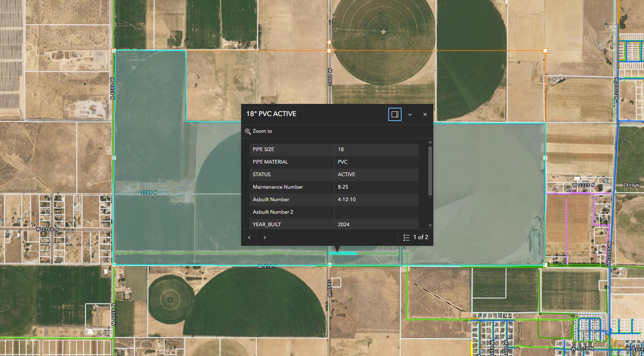Close the 18" PVC ACTIVE popup
Viewport: 644px width, 356px height.
click(x=425, y=114)
